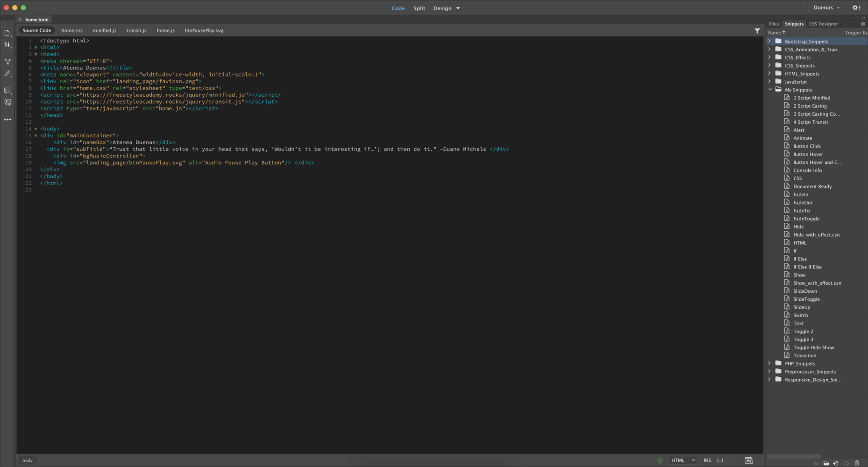868x467 pixels.
Task: Collapse the body tag fold on line 14
Action: click(36, 129)
